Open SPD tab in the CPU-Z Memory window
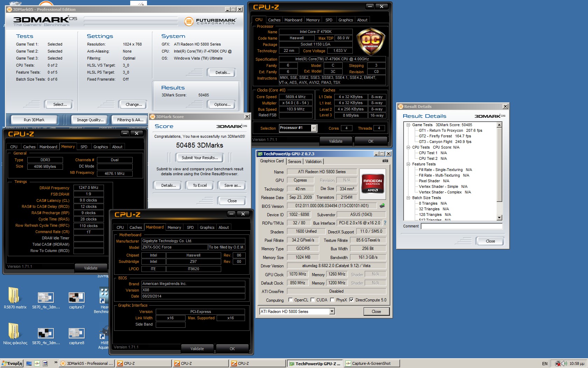This screenshot has width=588, height=368. [84, 147]
